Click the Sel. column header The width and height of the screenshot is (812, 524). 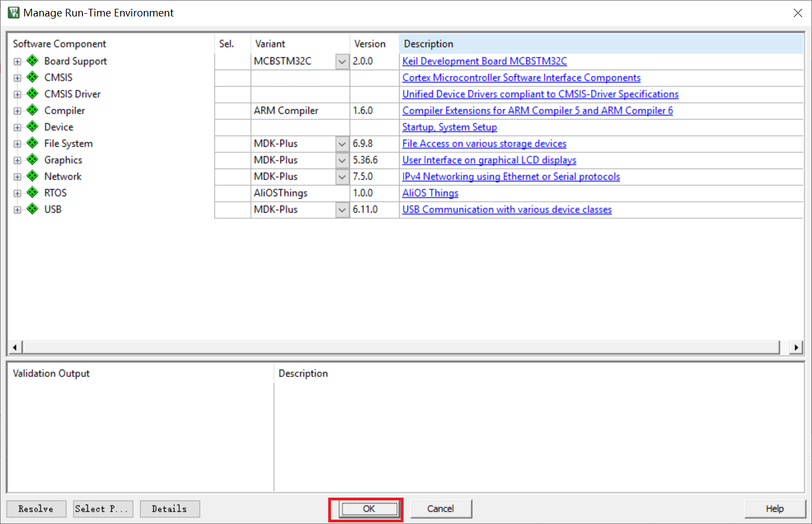[x=233, y=43]
